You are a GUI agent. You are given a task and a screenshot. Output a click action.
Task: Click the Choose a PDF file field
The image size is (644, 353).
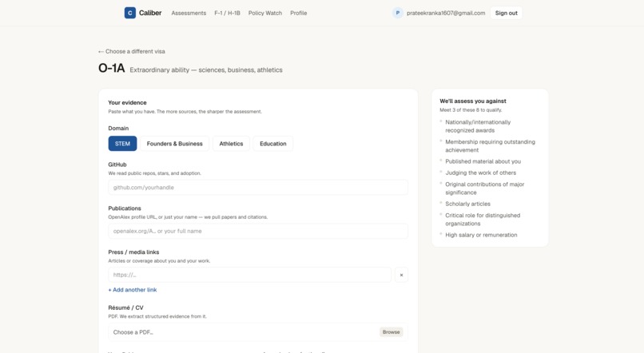[258, 332]
